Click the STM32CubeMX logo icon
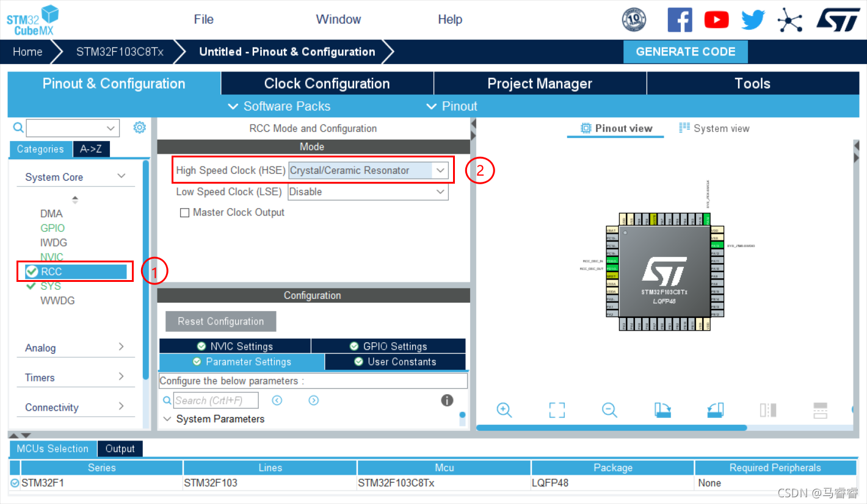The image size is (867, 504). 33,20
